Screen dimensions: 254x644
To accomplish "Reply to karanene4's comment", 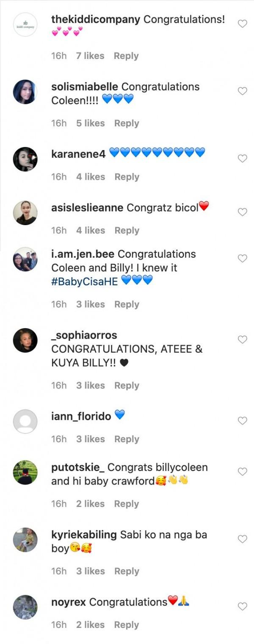I will click(x=127, y=177).
